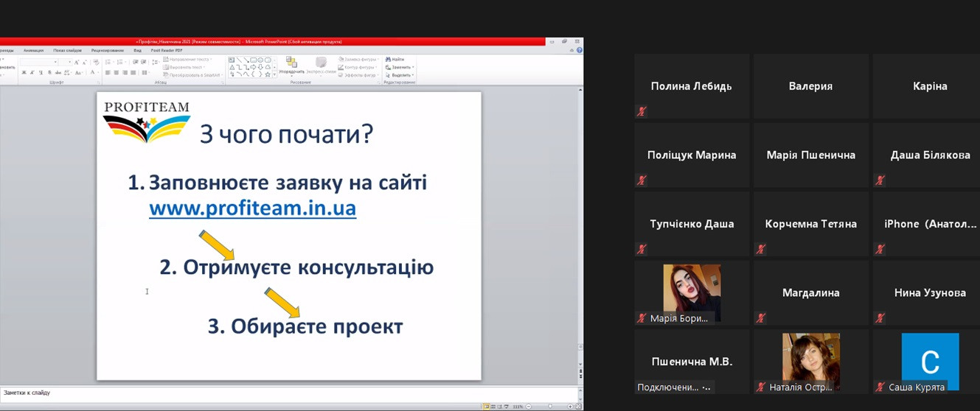980x411 pixels.
Task: Fit slide to current window icon
Action: pyautogui.click(x=578, y=407)
